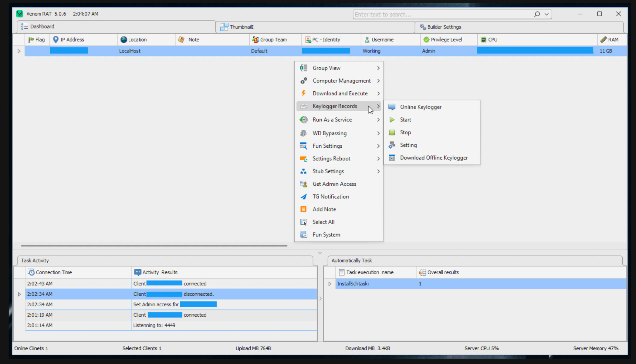Click the WD Bypassing fingerprint icon
The image size is (636, 364).
pyautogui.click(x=303, y=133)
